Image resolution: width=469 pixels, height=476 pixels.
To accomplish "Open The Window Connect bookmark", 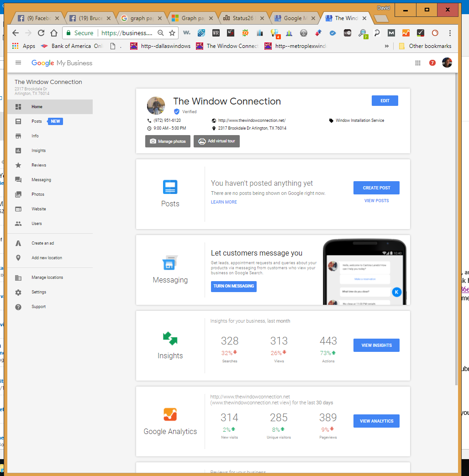I will tap(227, 46).
